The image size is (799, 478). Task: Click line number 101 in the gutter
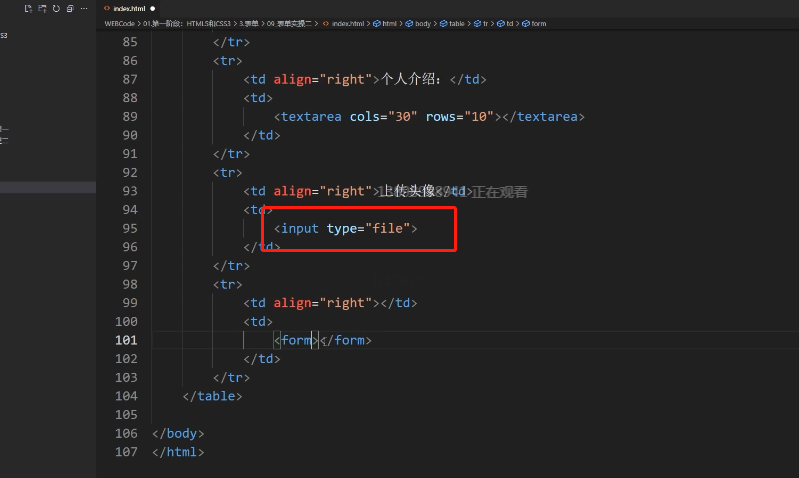click(x=126, y=340)
